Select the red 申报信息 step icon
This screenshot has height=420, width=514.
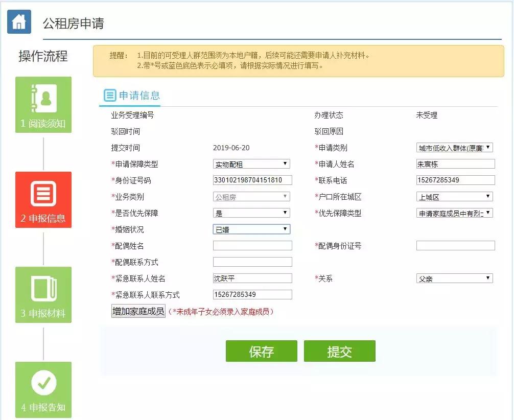(x=43, y=198)
